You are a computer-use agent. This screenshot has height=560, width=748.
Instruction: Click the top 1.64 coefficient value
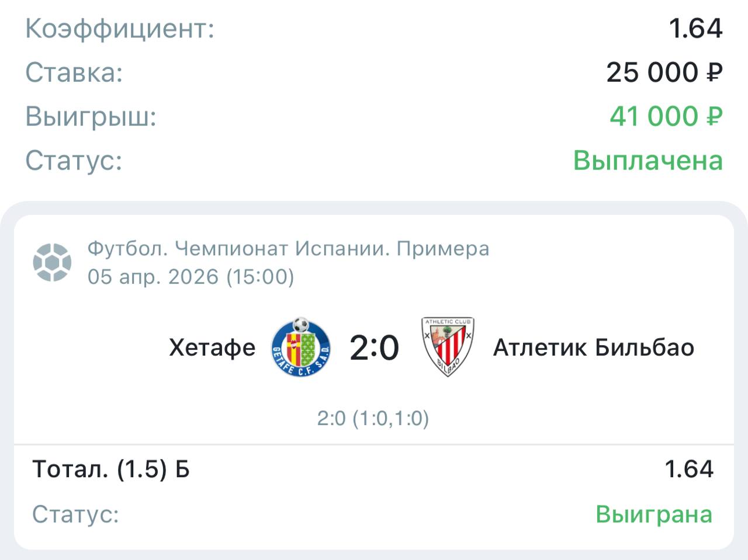click(x=695, y=29)
